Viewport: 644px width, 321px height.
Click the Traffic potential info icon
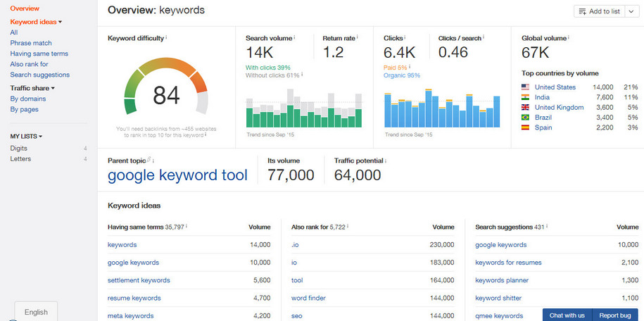tap(386, 161)
